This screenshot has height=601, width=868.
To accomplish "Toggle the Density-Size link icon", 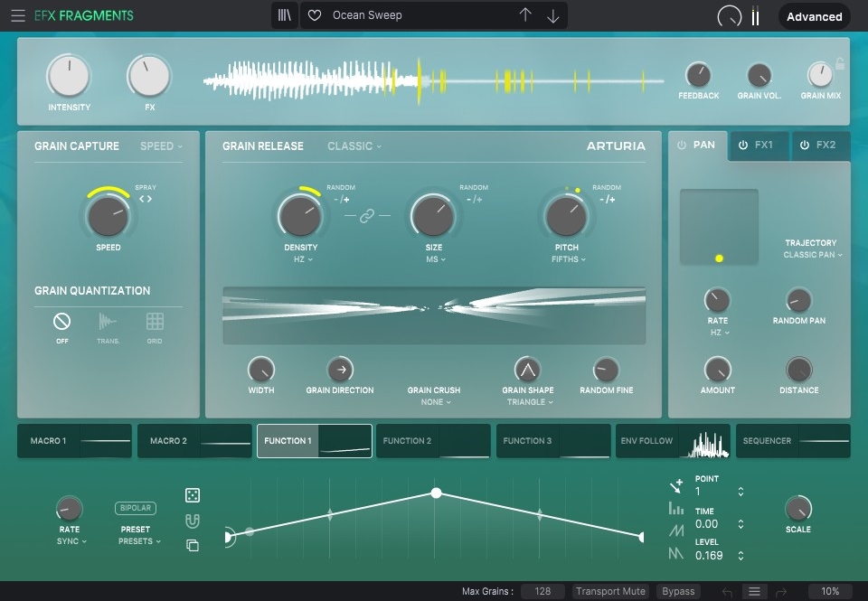I will tap(367, 216).
